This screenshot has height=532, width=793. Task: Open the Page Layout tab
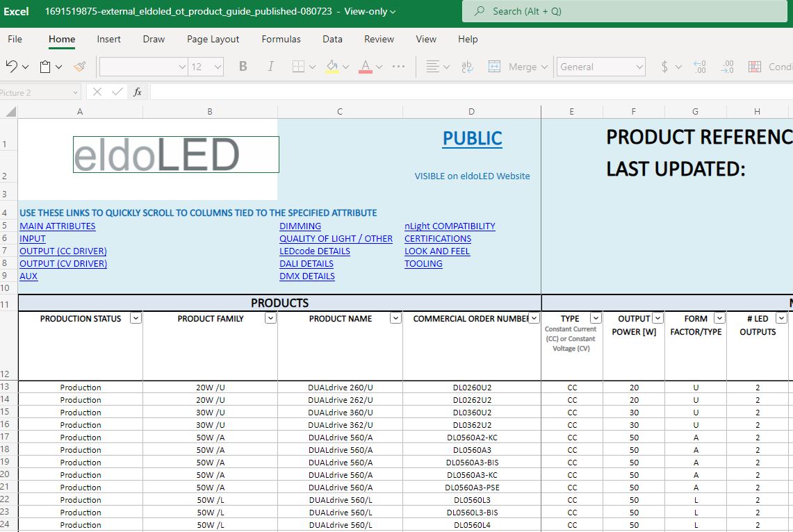click(x=213, y=39)
